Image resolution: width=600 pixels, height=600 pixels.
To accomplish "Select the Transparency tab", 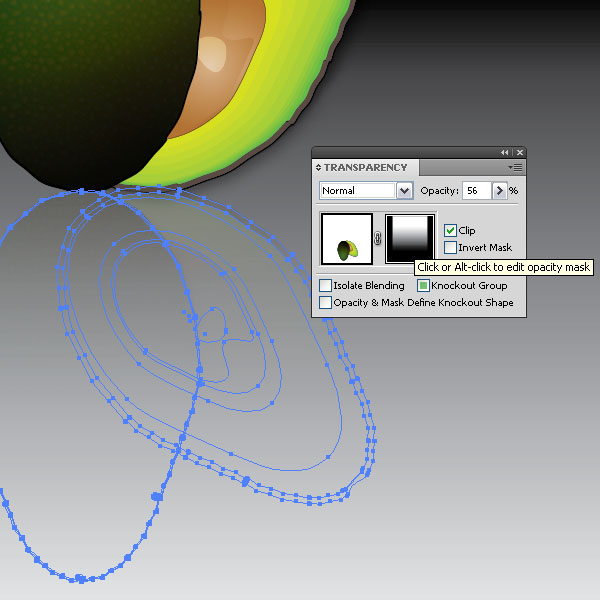I will click(x=365, y=168).
